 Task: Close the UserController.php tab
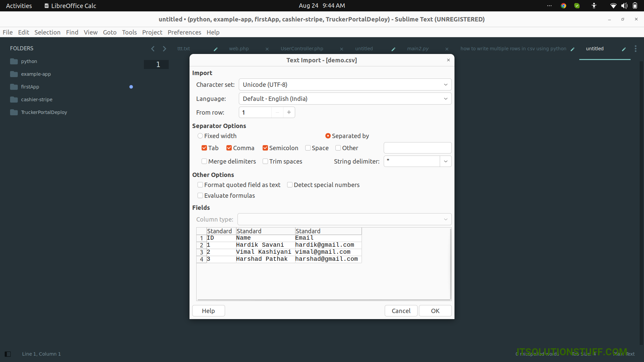(341, 49)
